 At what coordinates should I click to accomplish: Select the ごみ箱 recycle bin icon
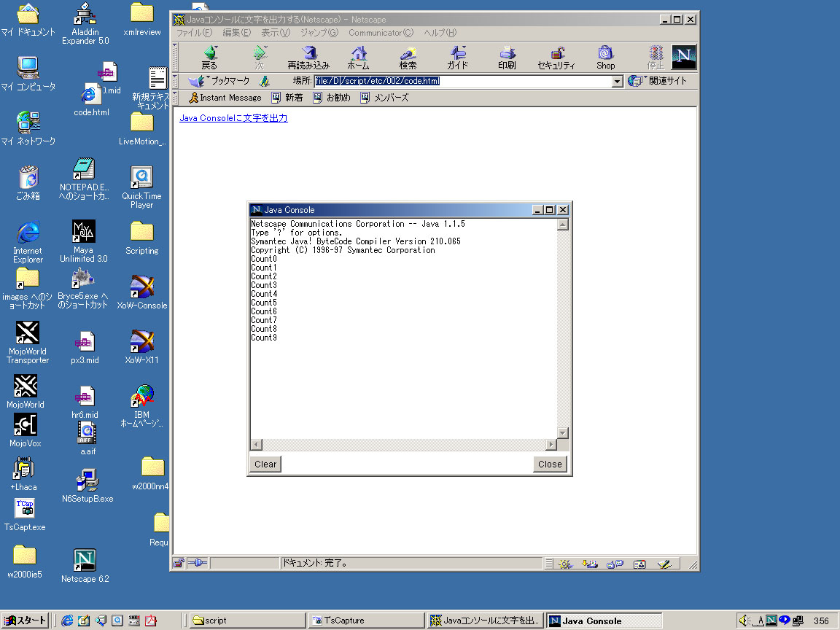[x=28, y=183]
